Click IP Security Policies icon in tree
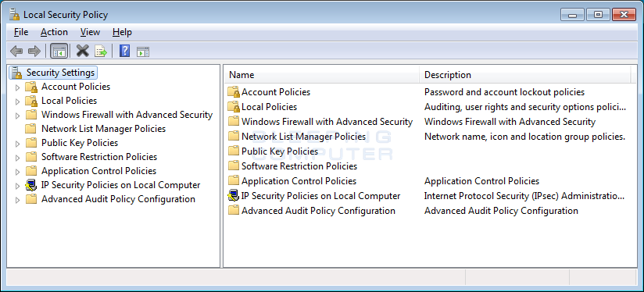This screenshot has width=644, height=292. tap(30, 185)
